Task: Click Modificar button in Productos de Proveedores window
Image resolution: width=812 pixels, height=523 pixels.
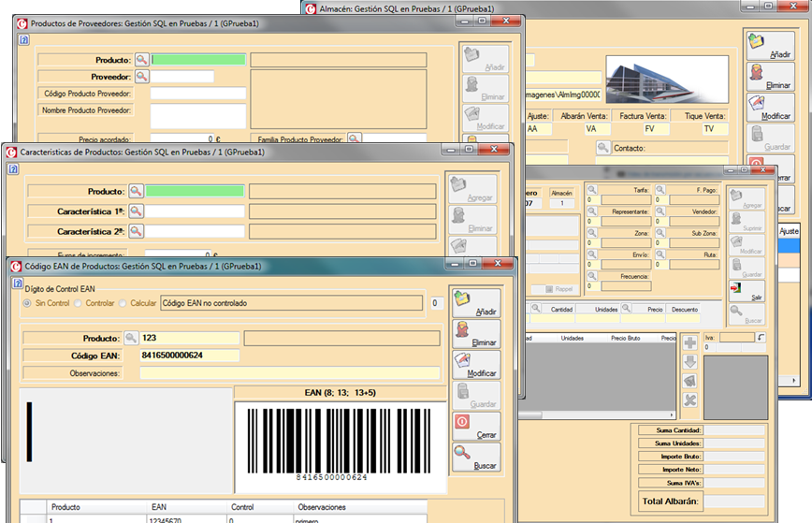Action: 486,118
